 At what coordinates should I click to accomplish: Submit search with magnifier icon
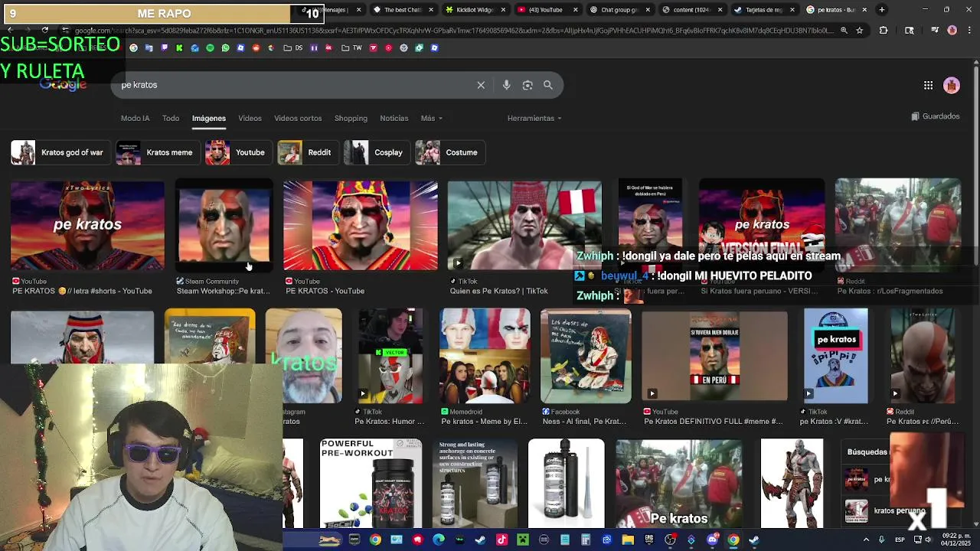pos(548,85)
